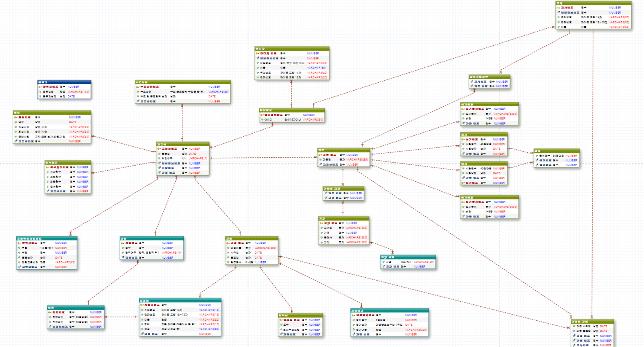The width and height of the screenshot is (644, 347).
Task: Select the primary key icon in the 교재 table
Action: tap(321, 223)
